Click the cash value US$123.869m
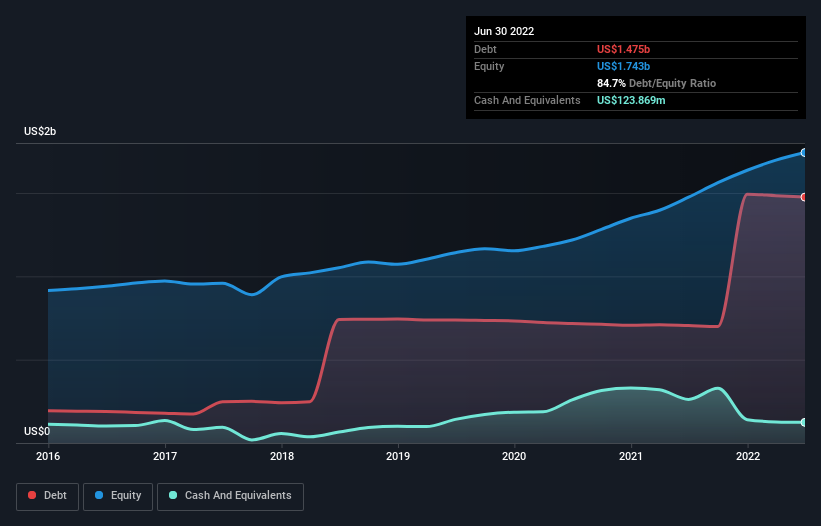The image size is (821, 526). pos(631,100)
